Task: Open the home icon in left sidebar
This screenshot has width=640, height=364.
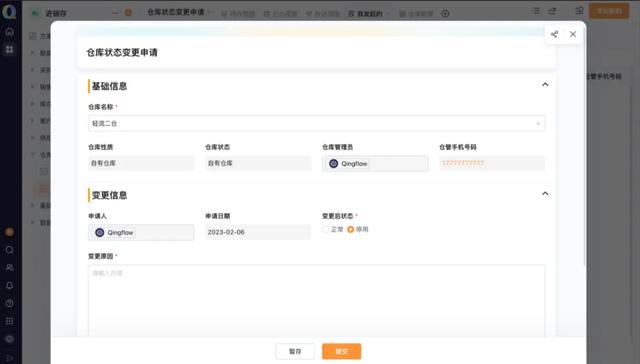Action: 9,31
